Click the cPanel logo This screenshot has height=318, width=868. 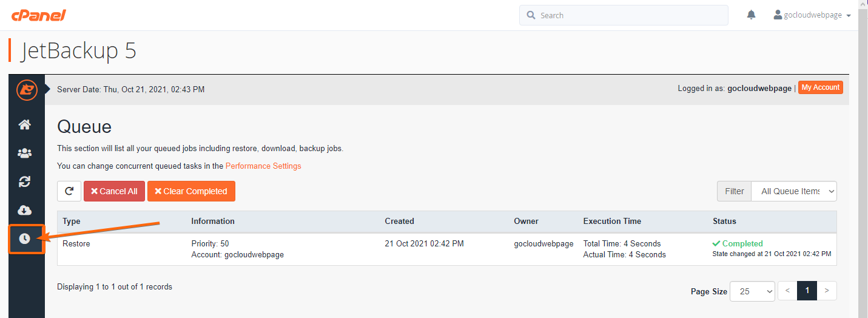pyautogui.click(x=38, y=15)
